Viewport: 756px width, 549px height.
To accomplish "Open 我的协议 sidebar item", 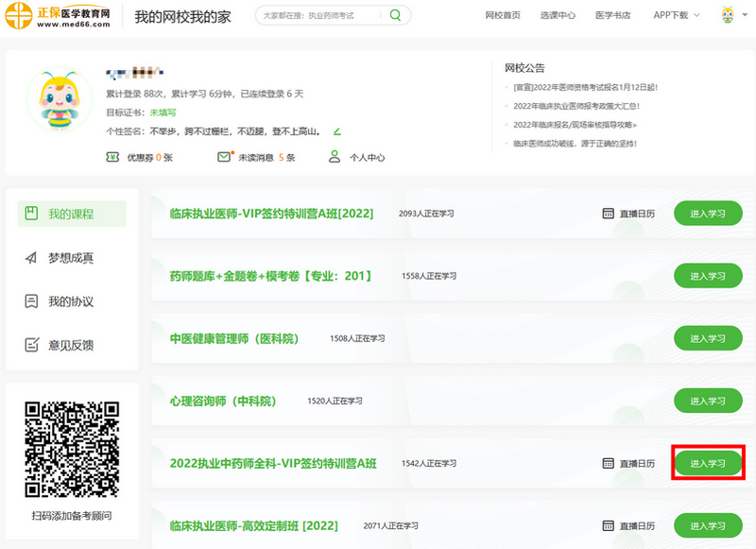I will coord(72,301).
